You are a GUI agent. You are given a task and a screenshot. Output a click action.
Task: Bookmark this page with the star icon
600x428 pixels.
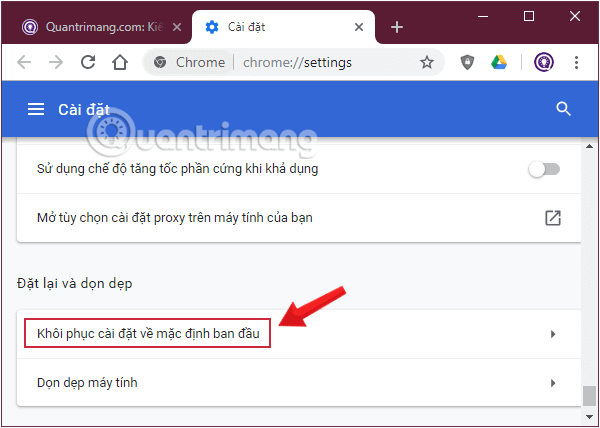427,62
